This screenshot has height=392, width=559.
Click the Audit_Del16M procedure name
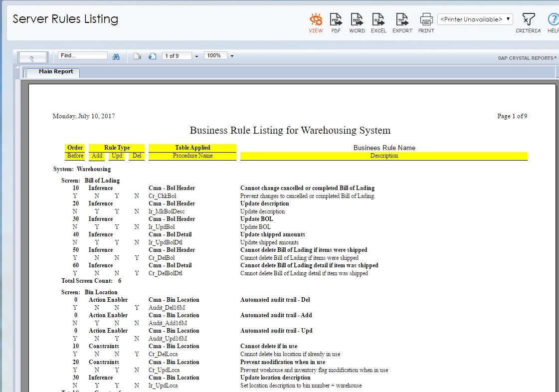(167, 307)
